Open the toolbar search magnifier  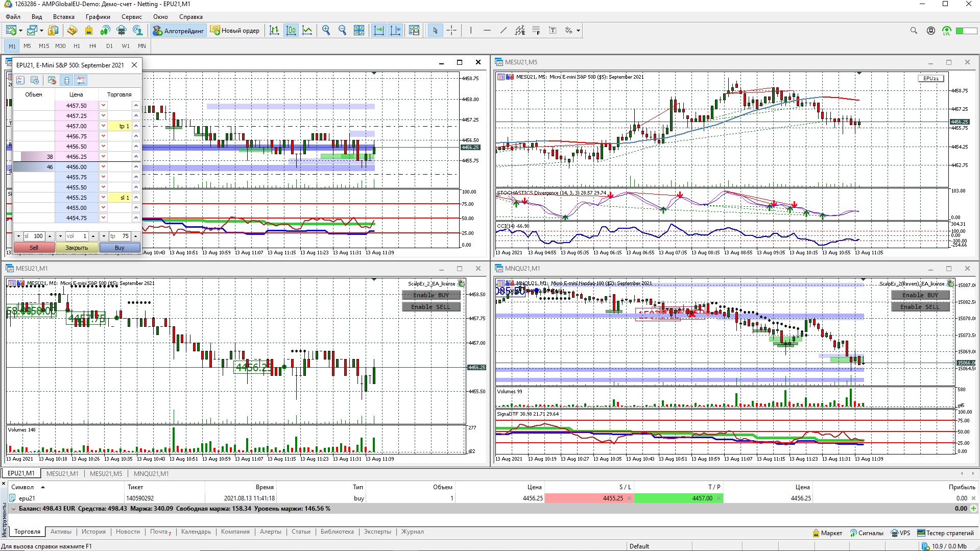(914, 31)
